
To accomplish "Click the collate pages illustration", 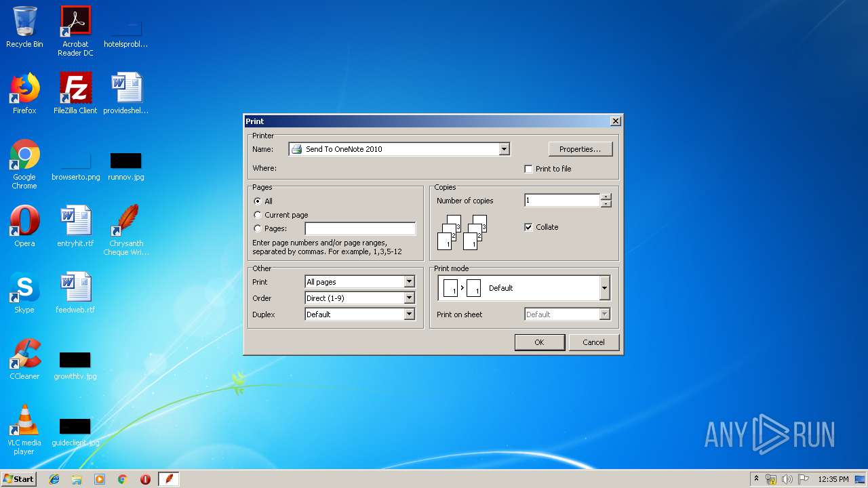I will coord(462,232).
